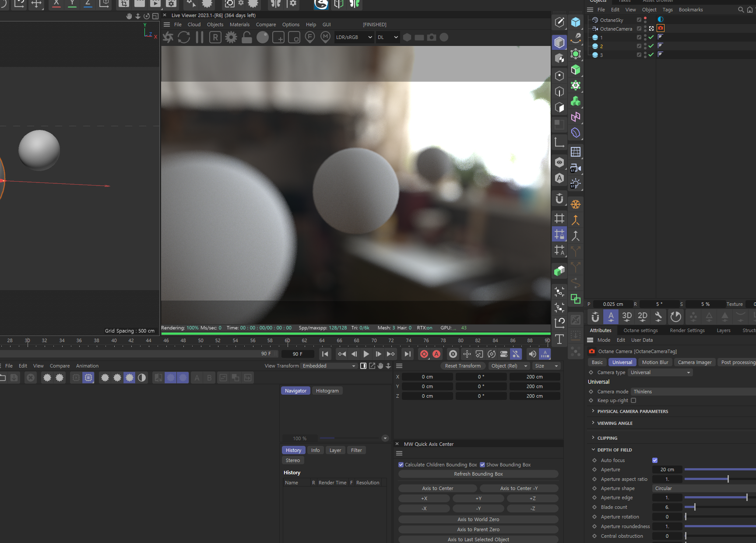Screen dimensions: 756x543
Task: Click the clay mode sphere icon
Action: (263, 37)
